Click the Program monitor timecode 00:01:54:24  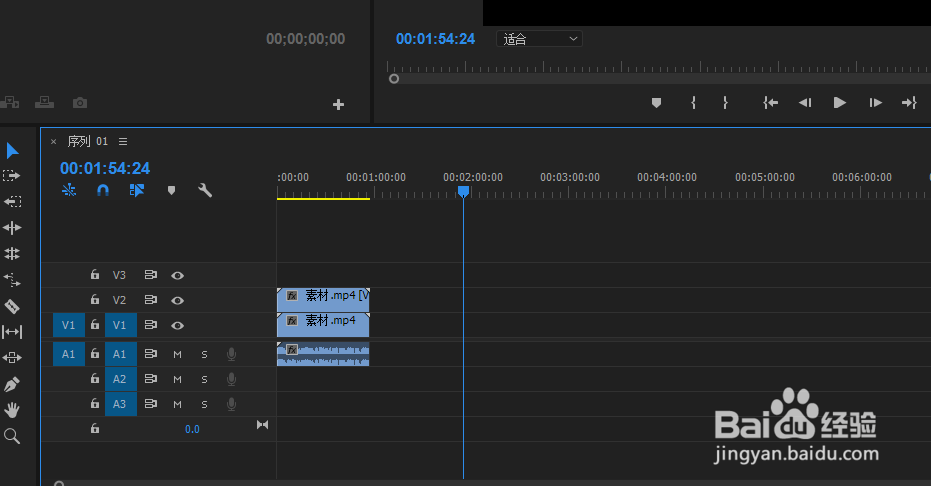coord(435,39)
